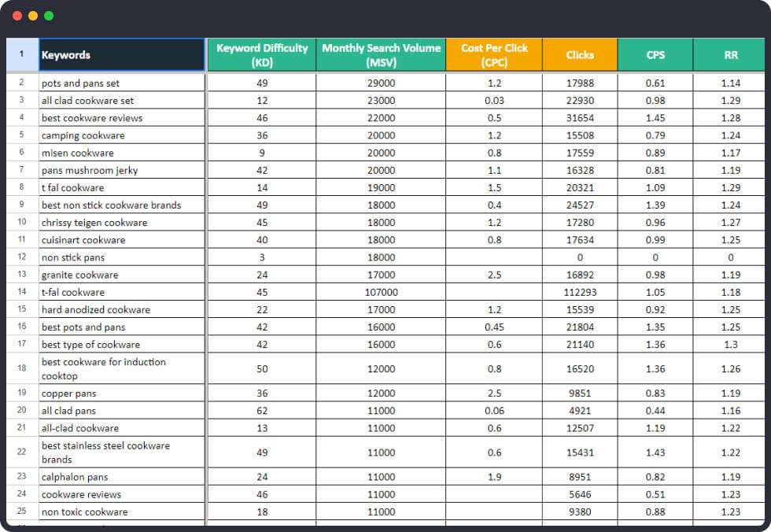Click the 'pans mushroom jerky' cell

(122, 170)
